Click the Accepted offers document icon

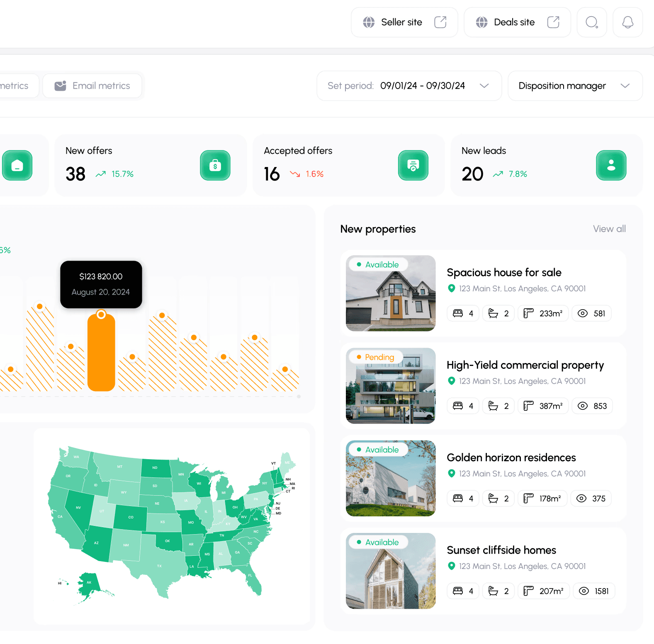point(413,165)
